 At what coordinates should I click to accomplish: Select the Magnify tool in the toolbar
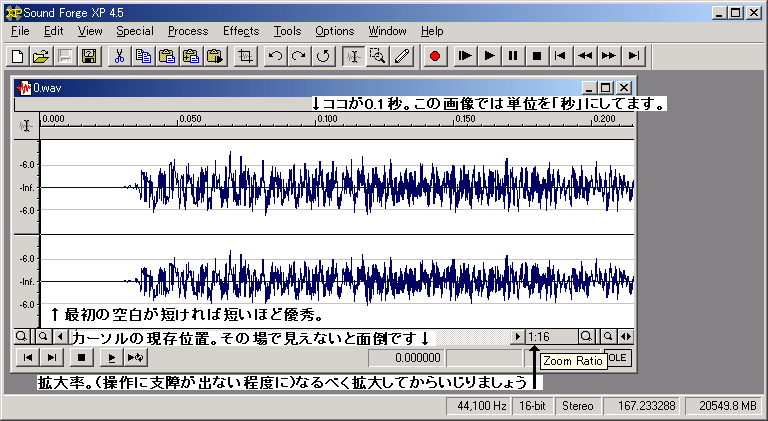point(377,56)
